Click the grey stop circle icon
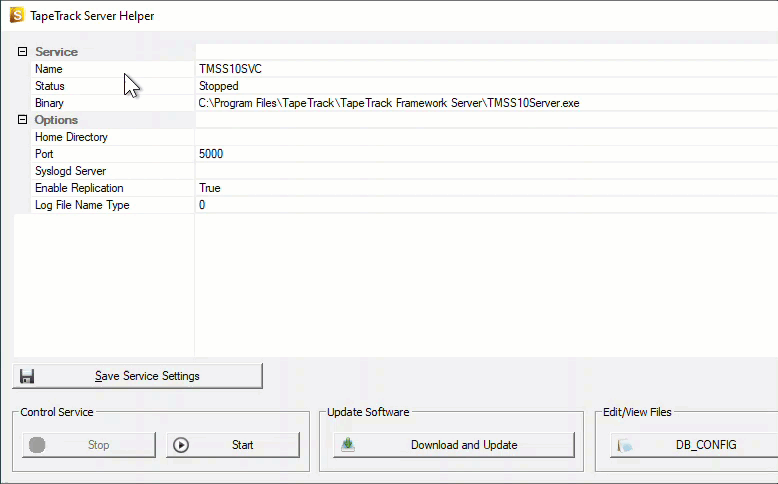Screen dimensions: 778x484 [37, 445]
